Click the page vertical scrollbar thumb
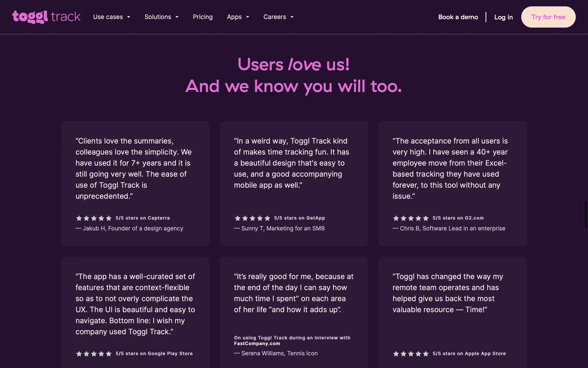This screenshot has height=368, width=588. point(585,215)
